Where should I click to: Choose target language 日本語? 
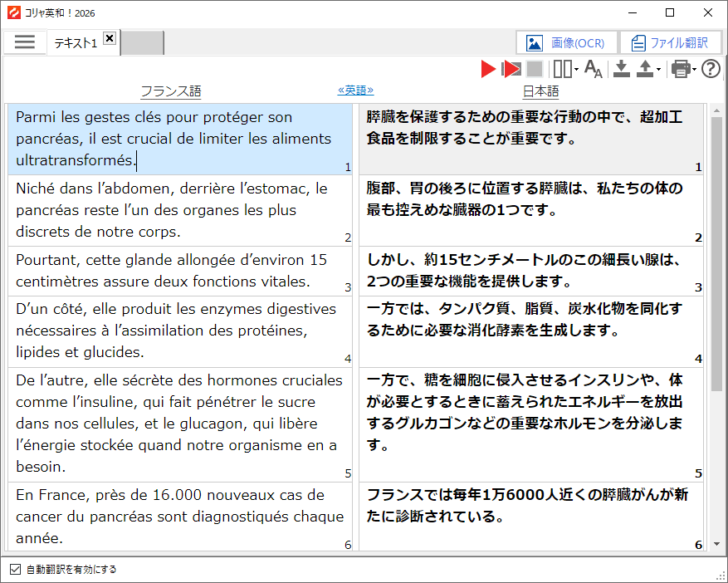click(x=541, y=91)
